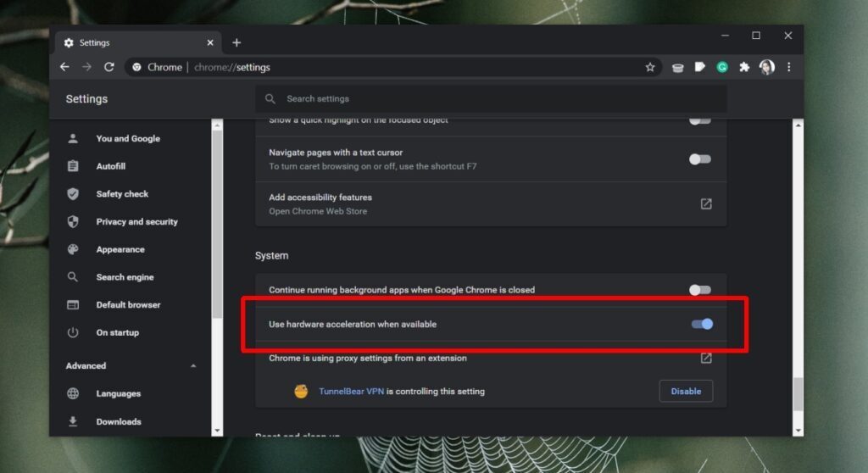Close the Settings tab
This screenshot has width=868, height=473.
(210, 42)
